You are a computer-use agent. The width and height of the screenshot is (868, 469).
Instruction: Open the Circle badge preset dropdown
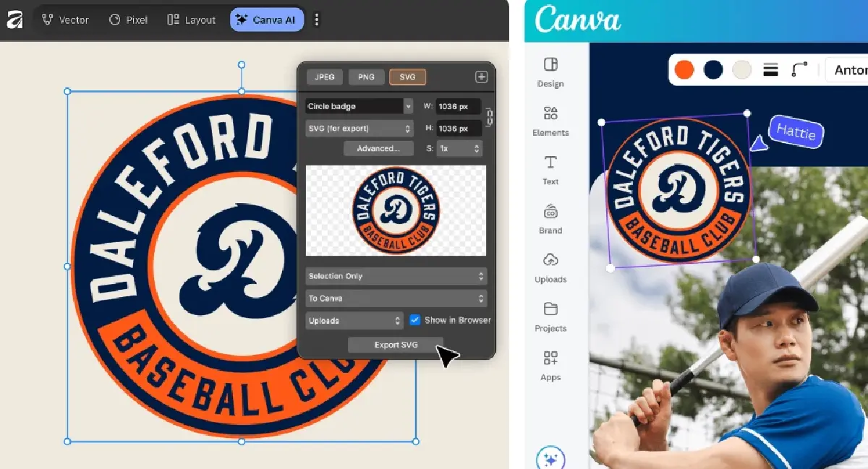(x=359, y=106)
